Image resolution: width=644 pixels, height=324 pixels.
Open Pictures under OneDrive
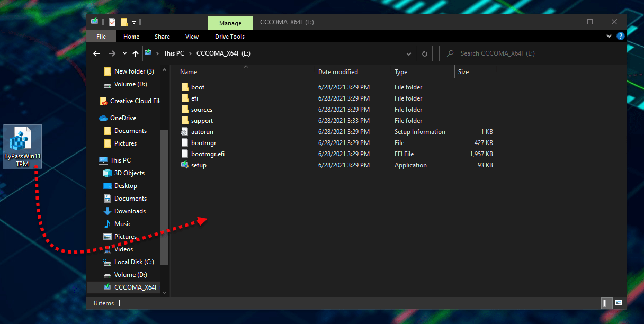(x=126, y=143)
